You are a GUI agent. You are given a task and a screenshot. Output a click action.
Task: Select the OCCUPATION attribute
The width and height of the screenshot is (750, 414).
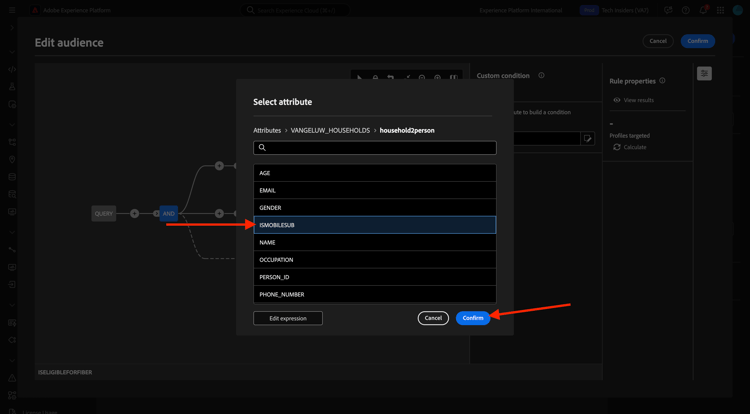click(x=375, y=260)
